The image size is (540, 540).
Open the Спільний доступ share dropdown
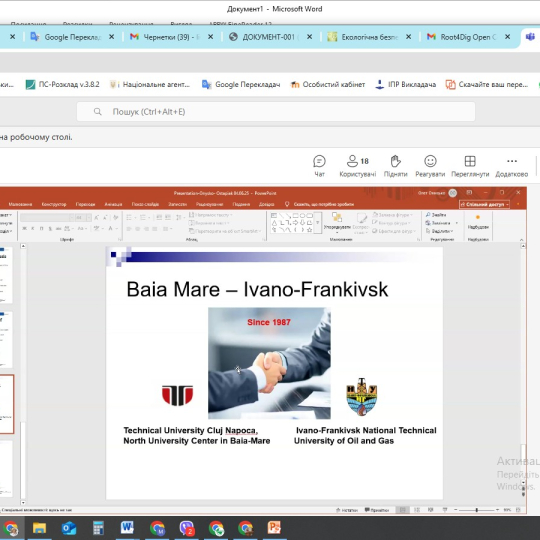coord(485,205)
